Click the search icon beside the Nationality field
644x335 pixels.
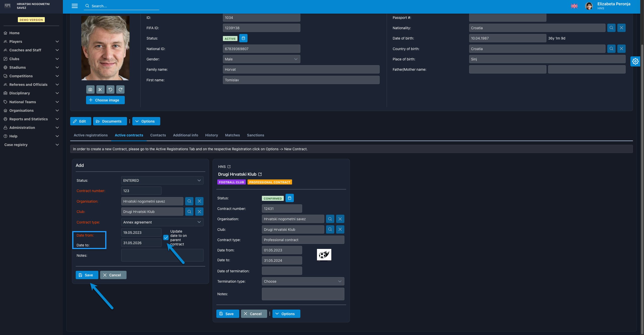tap(611, 28)
